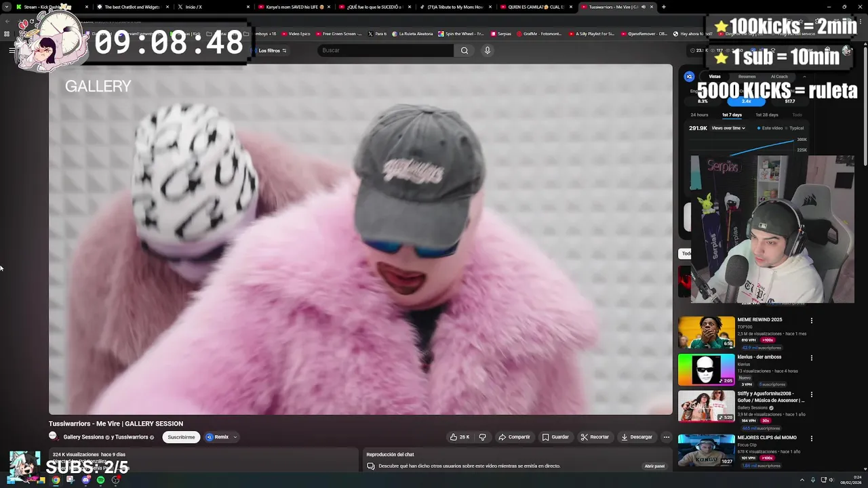Open MEJORES CLIPS del MOMO thumbnail
This screenshot has height=488, width=868.
click(706, 450)
